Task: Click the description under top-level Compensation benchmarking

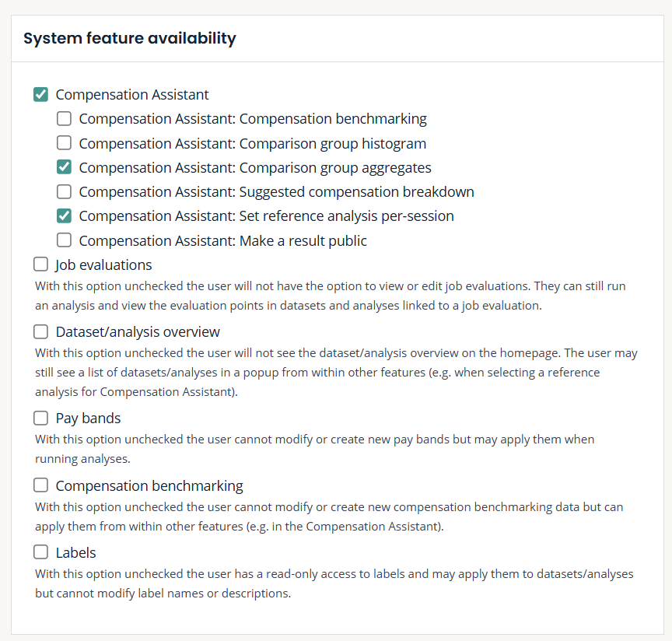Action: coord(328,517)
